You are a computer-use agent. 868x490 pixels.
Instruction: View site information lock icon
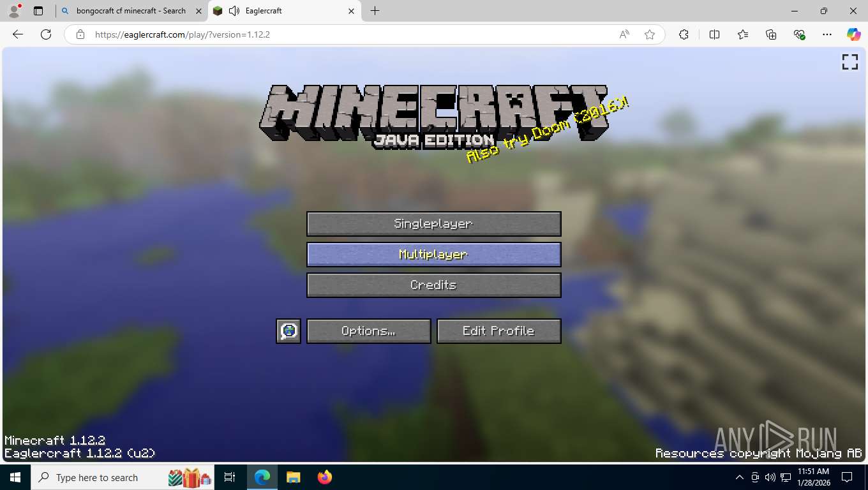coord(80,34)
